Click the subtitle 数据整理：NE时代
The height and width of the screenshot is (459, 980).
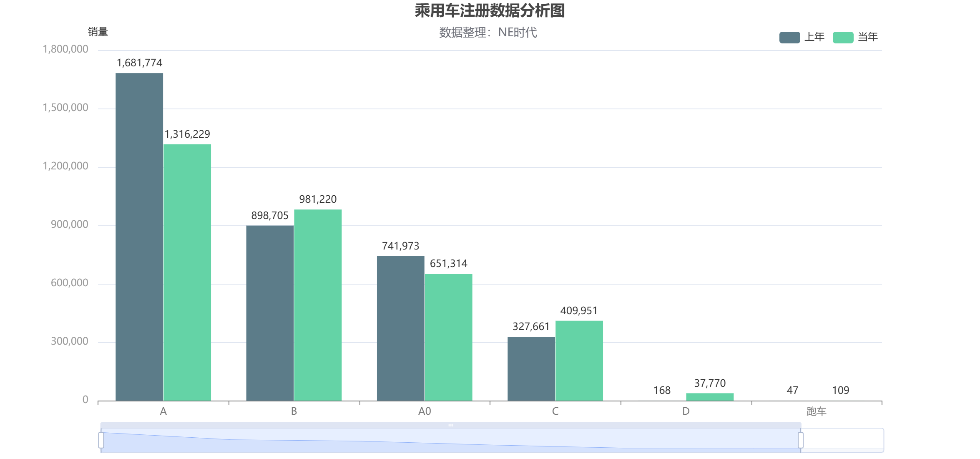[488, 33]
